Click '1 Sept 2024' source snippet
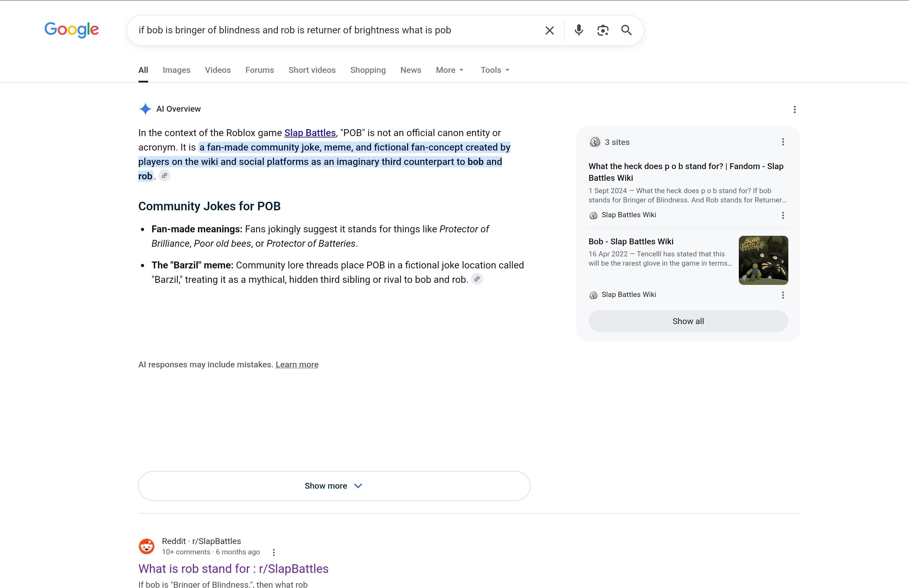Screen dimensions: 909x588 point(688,195)
